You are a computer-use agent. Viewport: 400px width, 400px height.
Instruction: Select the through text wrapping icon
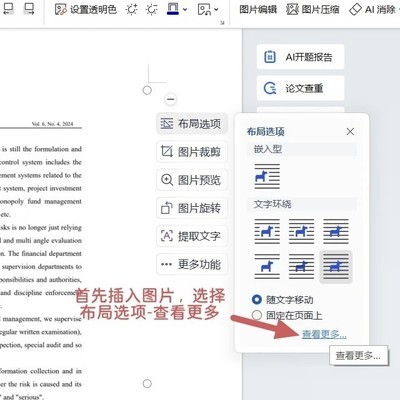click(x=336, y=231)
